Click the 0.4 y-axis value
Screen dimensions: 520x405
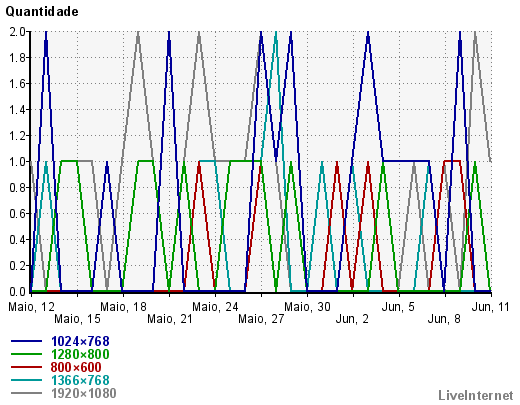point(18,240)
